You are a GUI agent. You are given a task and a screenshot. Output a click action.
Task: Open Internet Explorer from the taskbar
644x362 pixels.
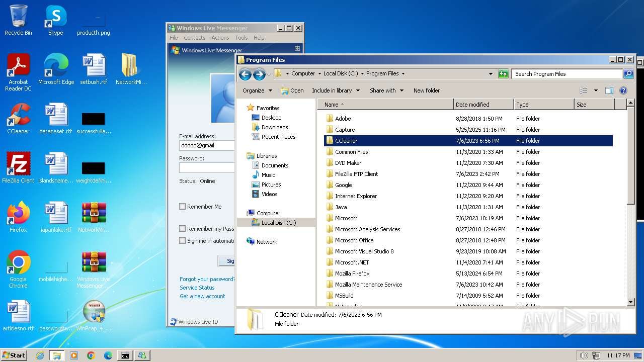tap(40, 355)
